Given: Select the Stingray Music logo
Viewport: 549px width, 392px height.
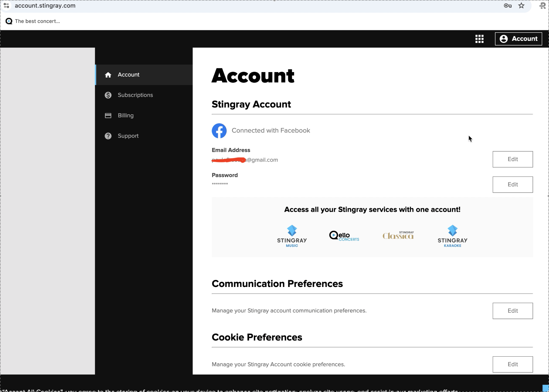Looking at the screenshot, I should coord(292,235).
